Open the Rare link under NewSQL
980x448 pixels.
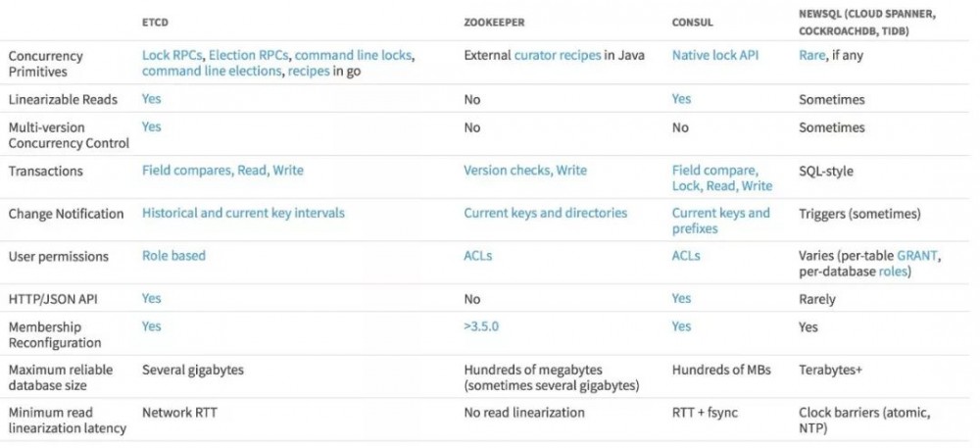(x=813, y=56)
